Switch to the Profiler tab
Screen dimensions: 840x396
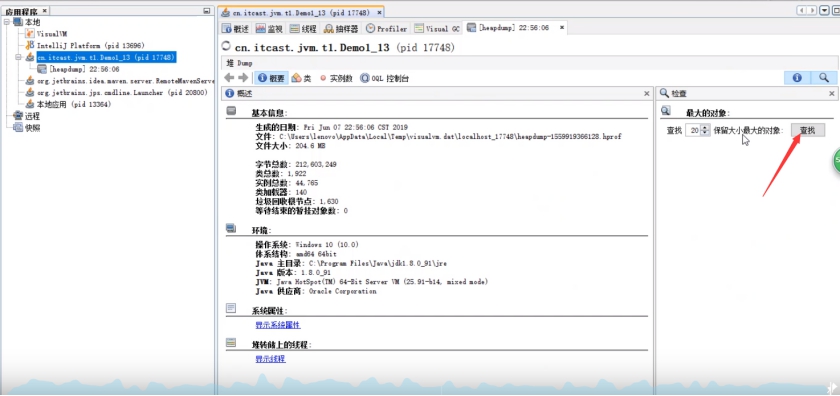tap(387, 28)
